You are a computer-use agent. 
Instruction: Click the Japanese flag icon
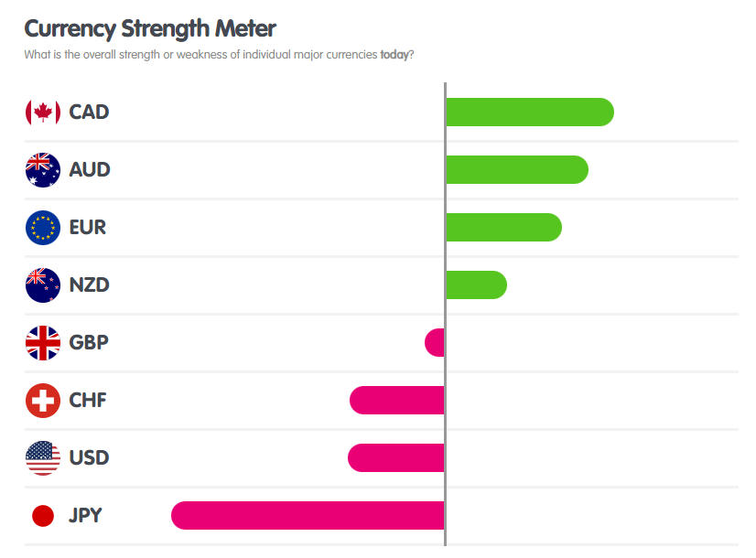43,516
